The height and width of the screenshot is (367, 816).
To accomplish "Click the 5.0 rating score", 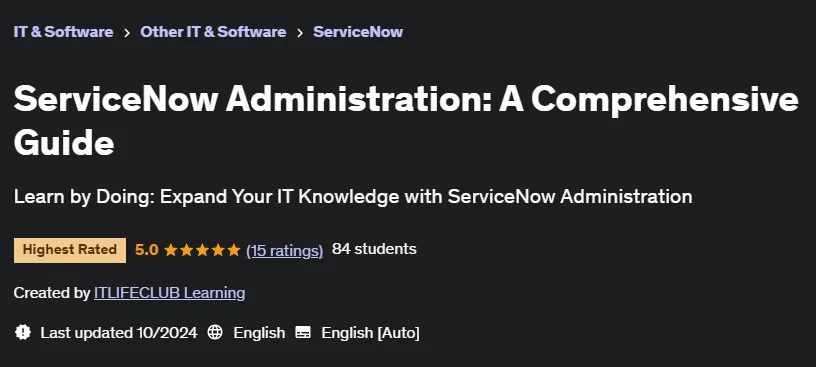I will pos(147,250).
